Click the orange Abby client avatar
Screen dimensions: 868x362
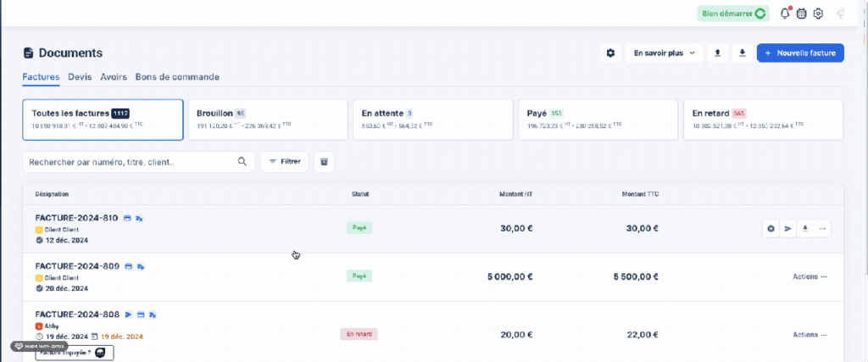click(x=39, y=326)
